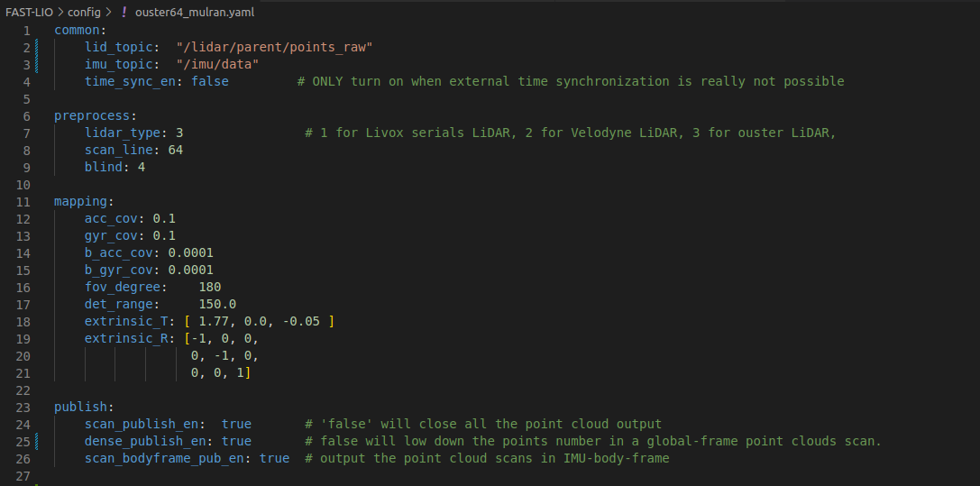Click the true value of scan_publish_en

236,424
